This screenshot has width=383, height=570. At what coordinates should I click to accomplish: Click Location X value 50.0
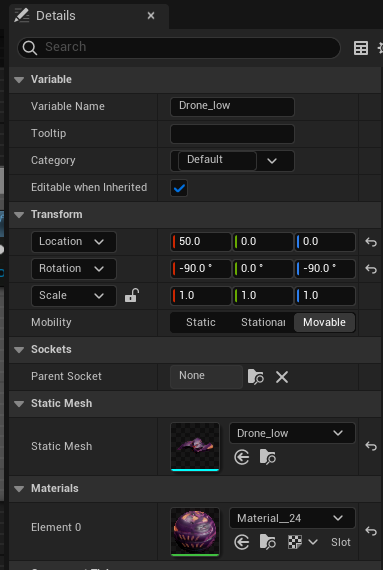201,242
